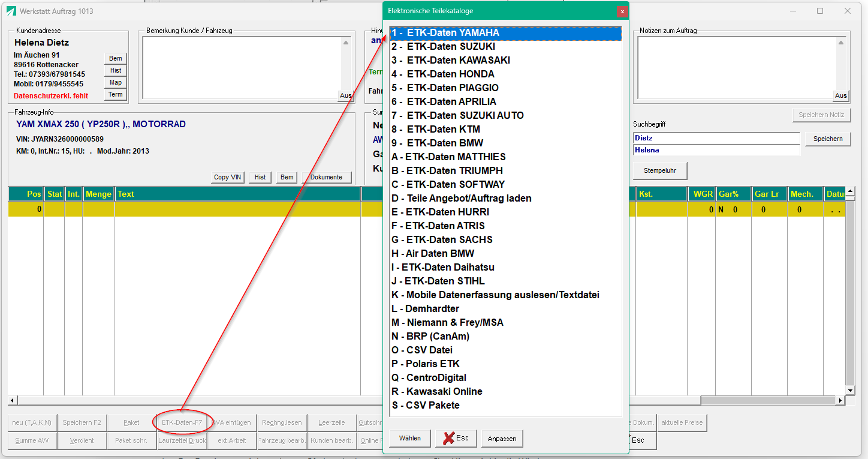Click ETK-Daten-F7 toolbar button
Viewport: 868px width, 459px height.
[x=182, y=422]
